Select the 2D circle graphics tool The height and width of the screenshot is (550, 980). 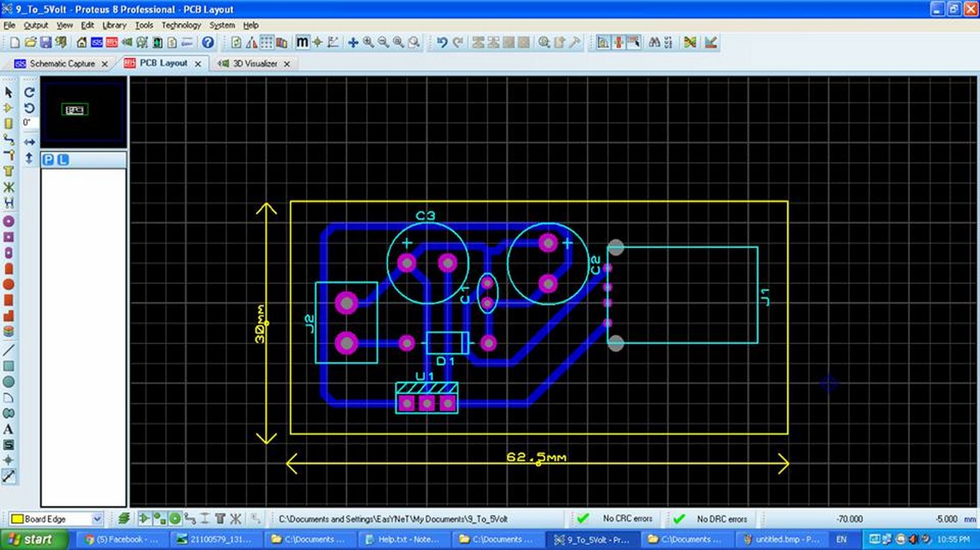tap(9, 382)
